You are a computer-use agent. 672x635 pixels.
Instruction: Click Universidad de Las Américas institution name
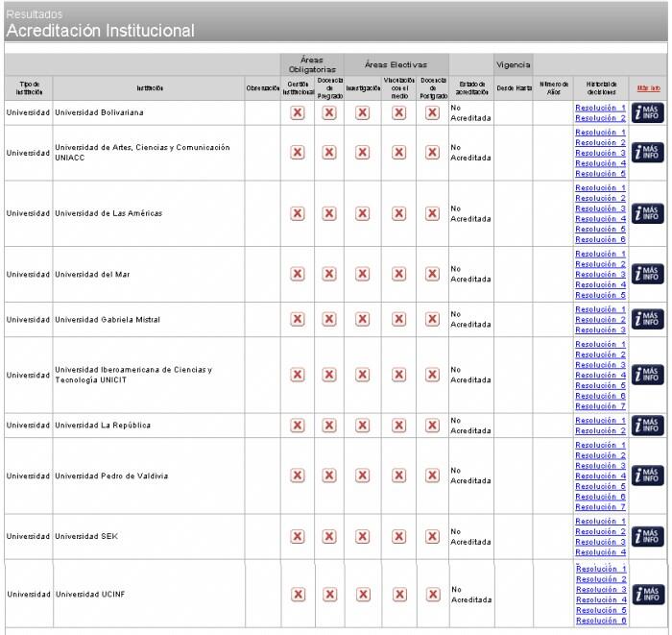click(108, 213)
